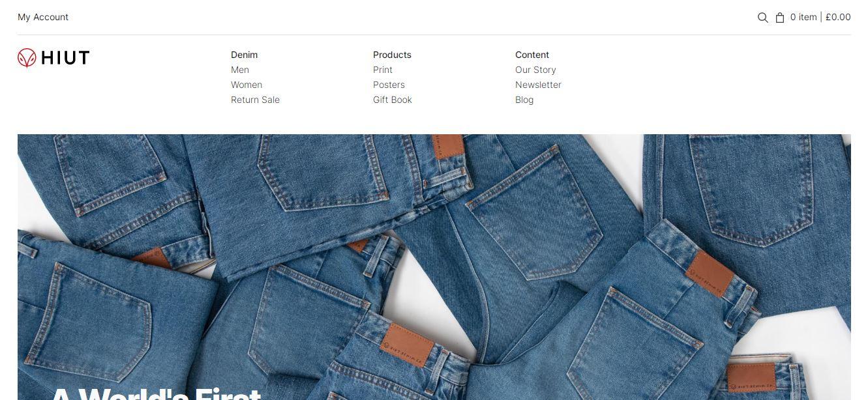Open the Denim menu heading
Screen dimensions: 868x400
point(244,55)
